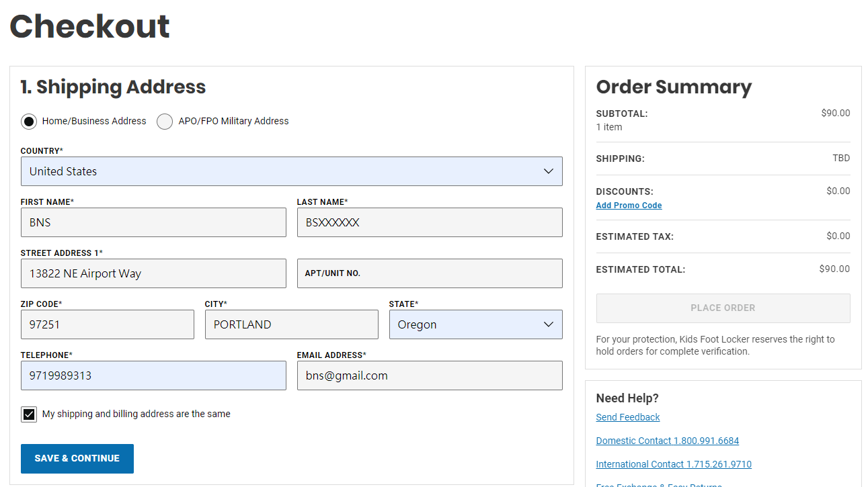Edit the Street Address 1 field
Viewport: 868px width, 487px height.
153,273
